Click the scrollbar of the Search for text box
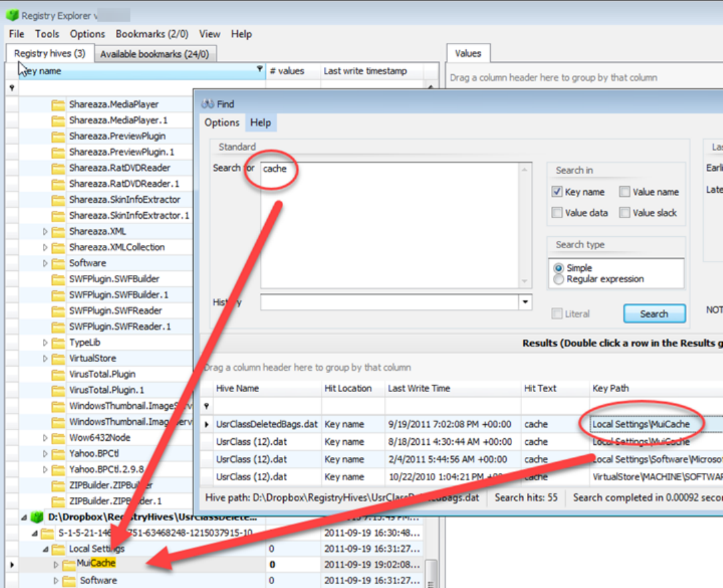The height and width of the screenshot is (588, 723). [x=525, y=225]
